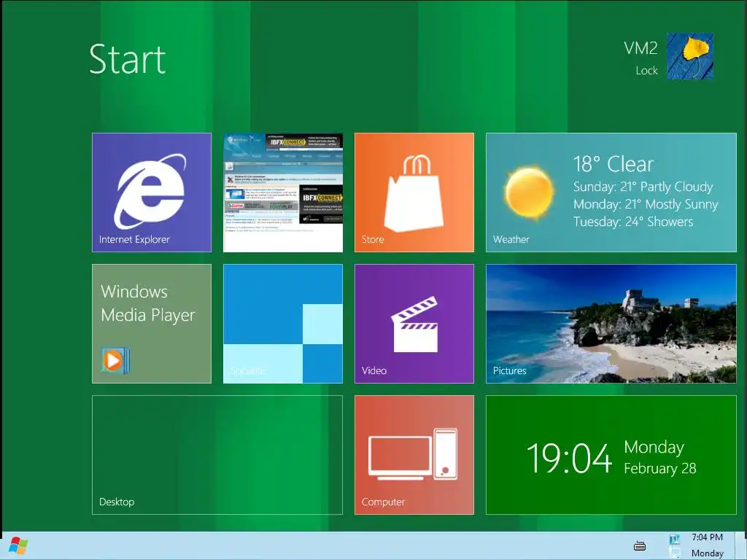Click the Windows flag Start button on taskbar
This screenshot has width=747, height=560.
[x=18, y=545]
